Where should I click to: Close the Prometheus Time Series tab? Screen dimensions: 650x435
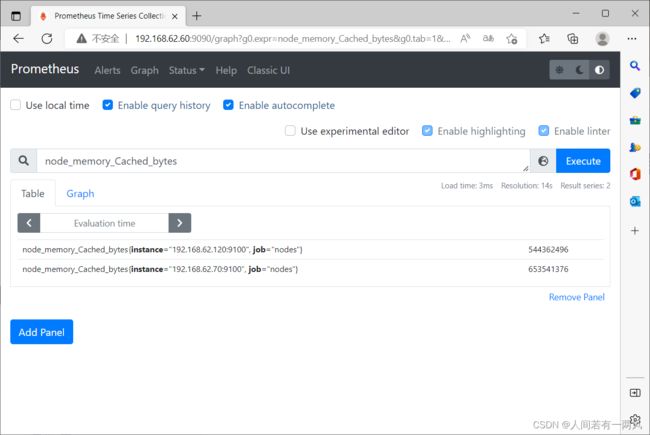pos(175,16)
